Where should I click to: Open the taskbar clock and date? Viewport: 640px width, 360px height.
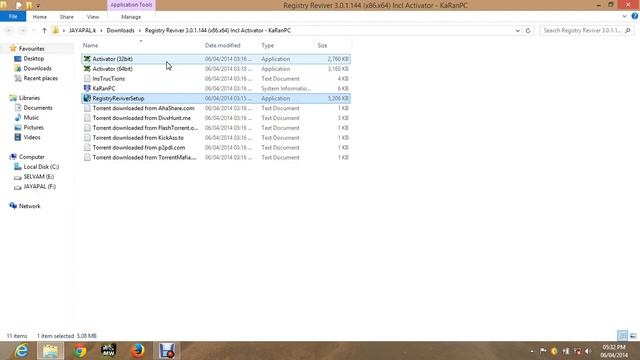point(614,351)
